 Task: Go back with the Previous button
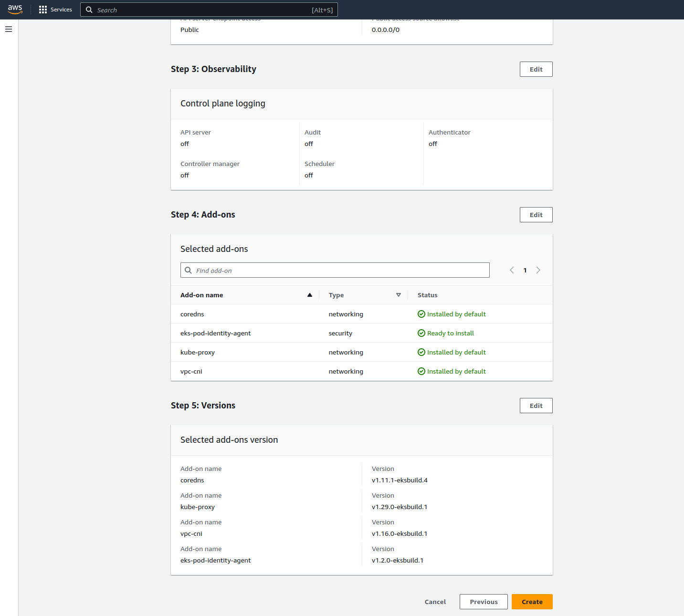(484, 602)
